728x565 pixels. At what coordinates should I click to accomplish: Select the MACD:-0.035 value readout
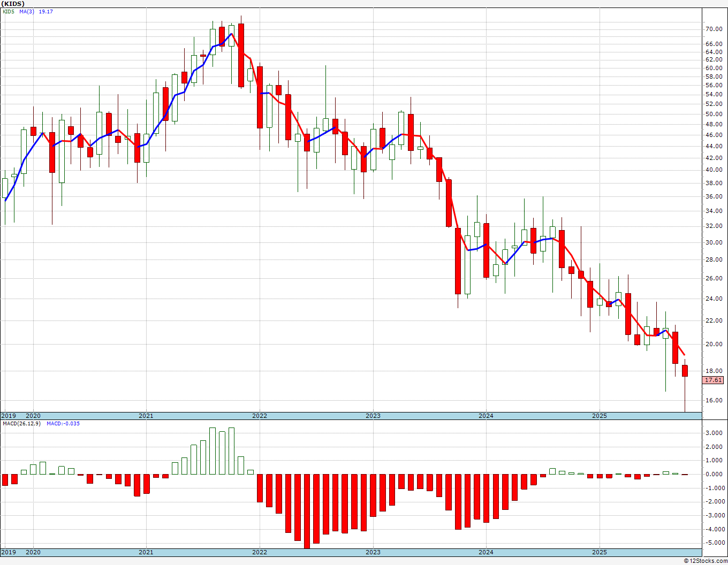pos(63,423)
